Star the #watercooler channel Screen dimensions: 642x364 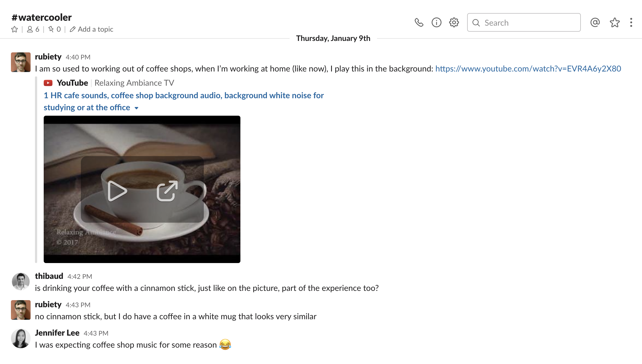pos(14,29)
